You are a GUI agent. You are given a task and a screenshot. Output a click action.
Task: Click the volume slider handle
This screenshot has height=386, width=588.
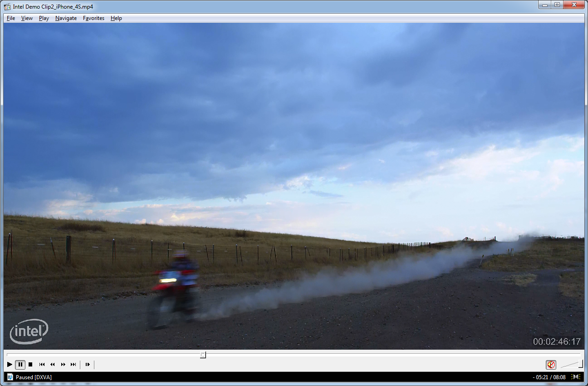[x=580, y=364]
